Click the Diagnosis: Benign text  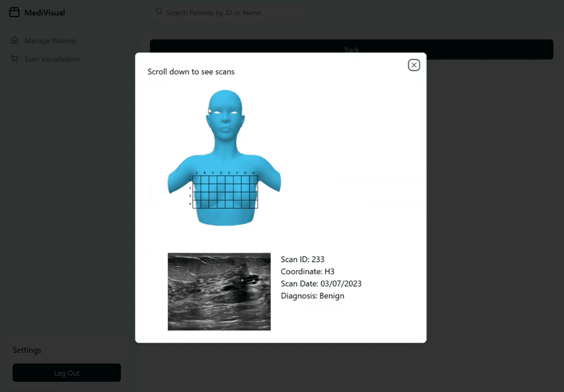coord(312,296)
